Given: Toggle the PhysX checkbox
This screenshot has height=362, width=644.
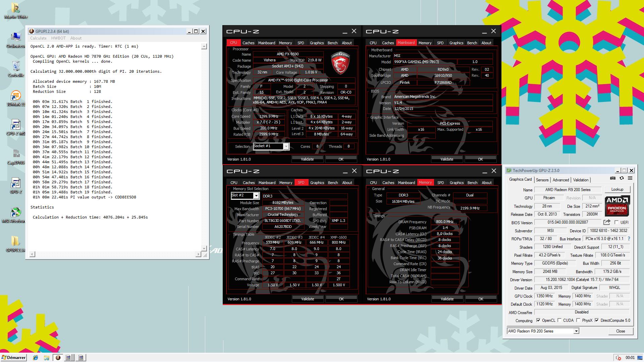Looking at the screenshot, I should coord(578,320).
